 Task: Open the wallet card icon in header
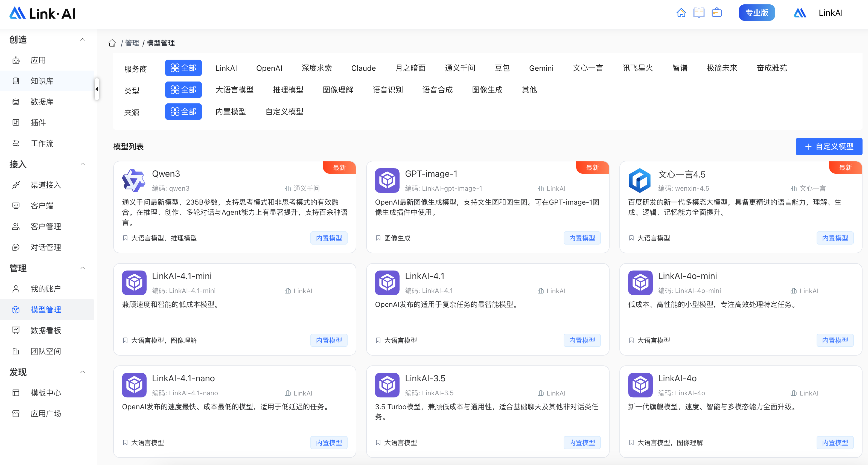coord(716,13)
